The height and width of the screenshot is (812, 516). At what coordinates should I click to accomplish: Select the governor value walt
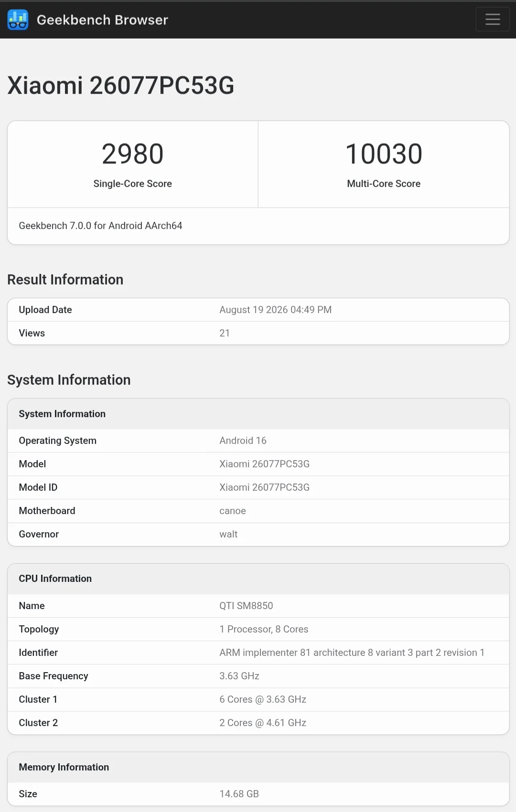(x=228, y=534)
